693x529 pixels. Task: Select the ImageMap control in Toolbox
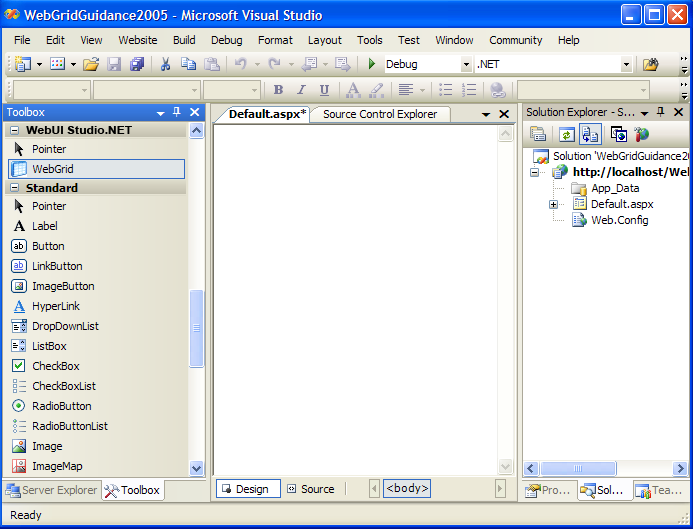(57, 466)
